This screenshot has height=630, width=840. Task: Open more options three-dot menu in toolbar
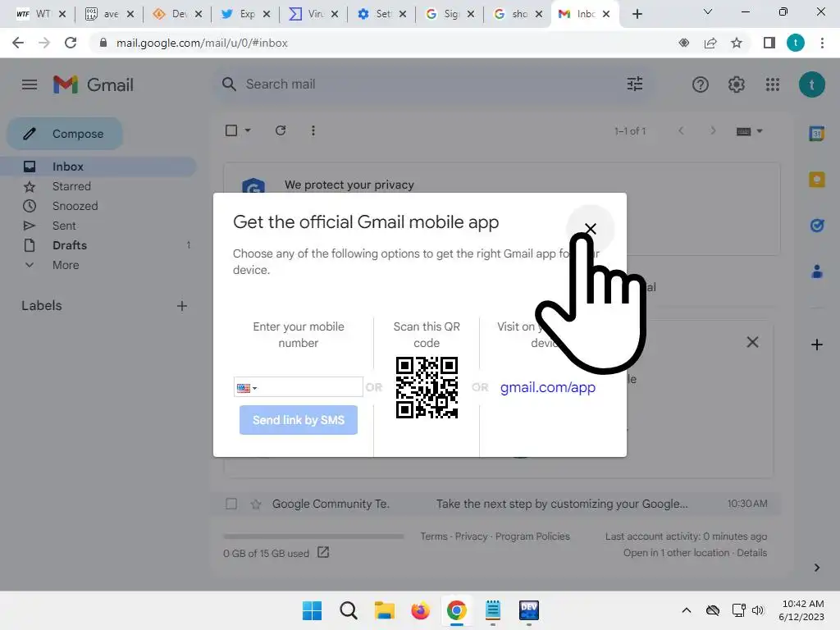pos(313,130)
